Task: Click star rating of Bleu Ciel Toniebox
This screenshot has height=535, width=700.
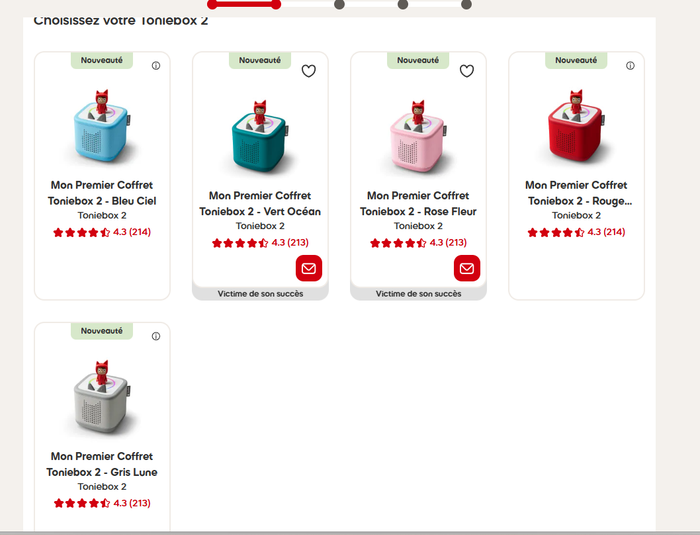Action: click(102, 232)
